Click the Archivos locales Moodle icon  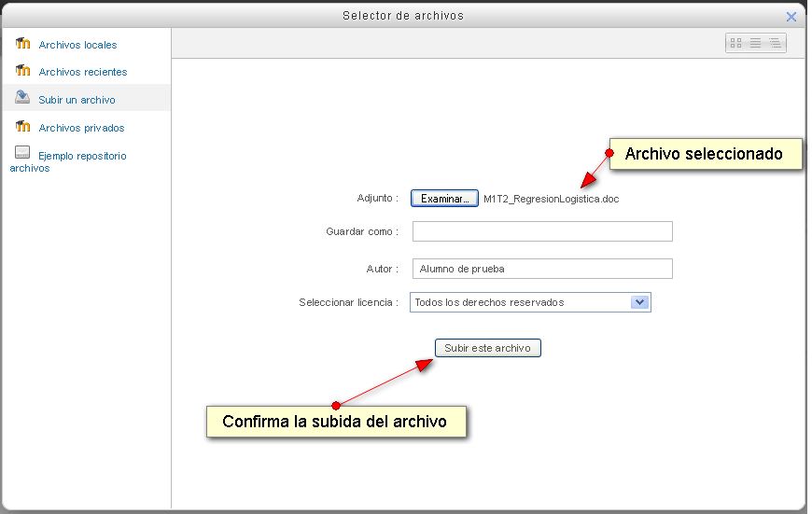point(23,44)
